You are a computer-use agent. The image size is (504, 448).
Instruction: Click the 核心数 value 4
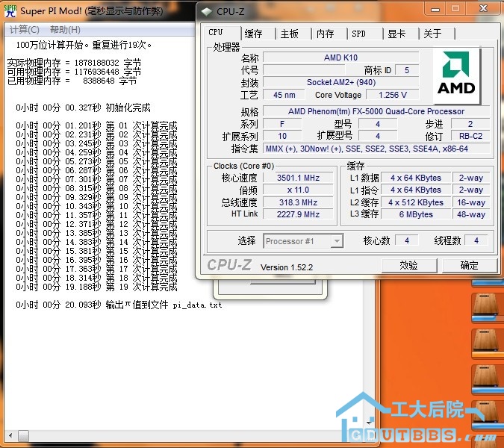click(407, 240)
